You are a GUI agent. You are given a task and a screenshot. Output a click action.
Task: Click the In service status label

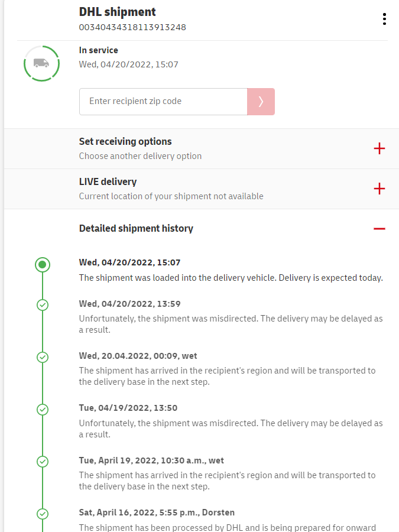(99, 50)
